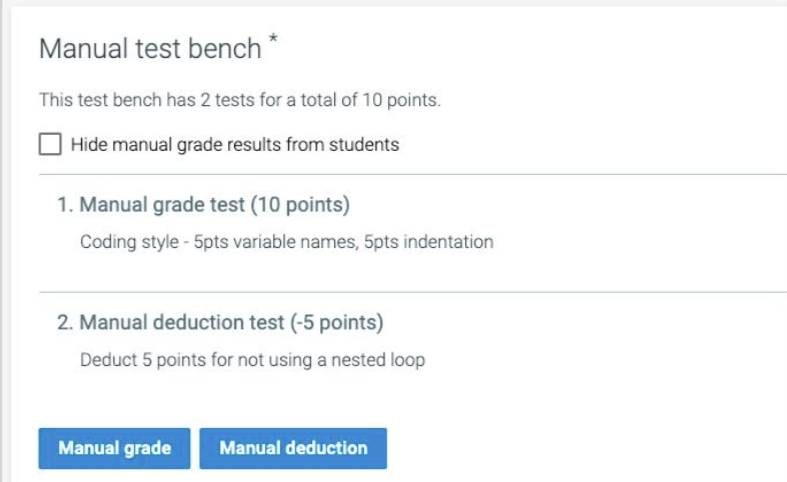Click 'total of 10 points' in the summary
Image resolution: width=787 pixels, height=482 pixels.
(377, 100)
